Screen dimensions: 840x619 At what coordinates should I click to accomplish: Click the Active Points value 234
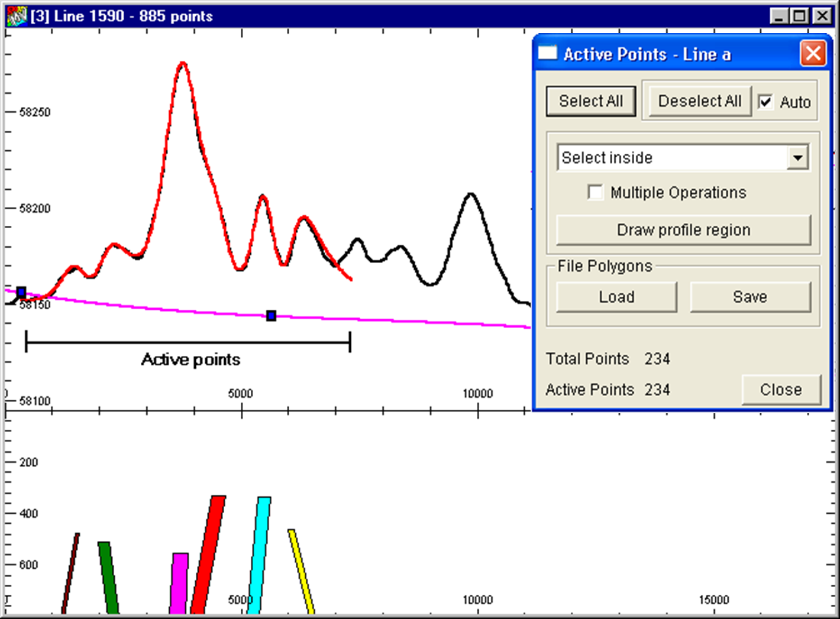click(x=657, y=390)
